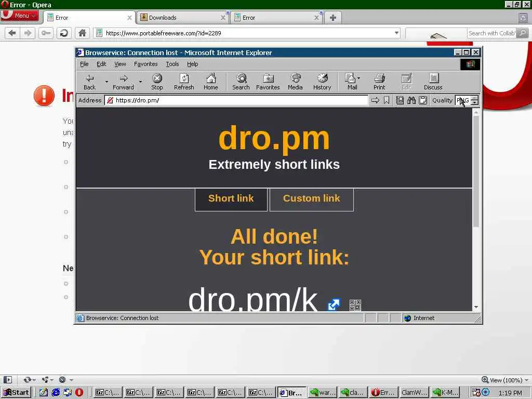Launch Internet Explorer from quick launch

pyautogui.click(x=56, y=393)
